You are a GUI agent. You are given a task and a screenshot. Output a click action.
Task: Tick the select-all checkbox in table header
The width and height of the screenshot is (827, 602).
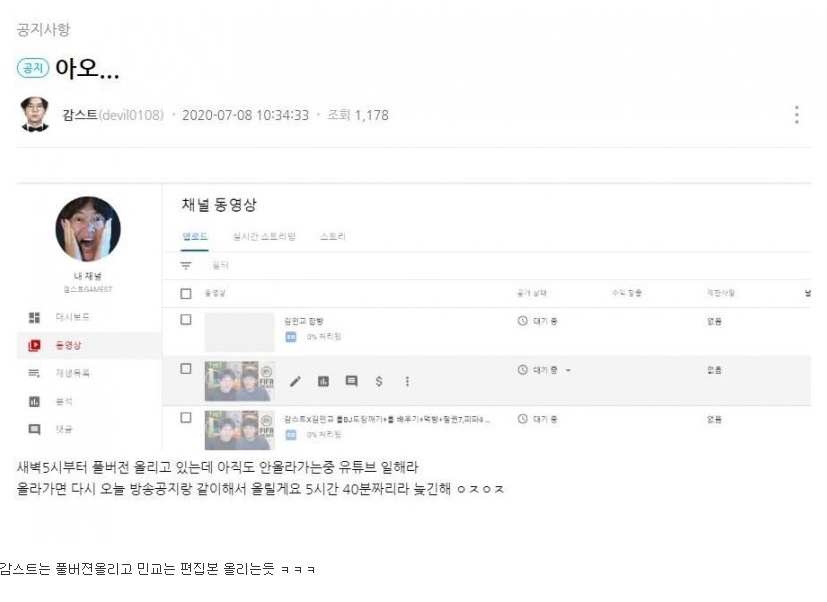coord(186,293)
